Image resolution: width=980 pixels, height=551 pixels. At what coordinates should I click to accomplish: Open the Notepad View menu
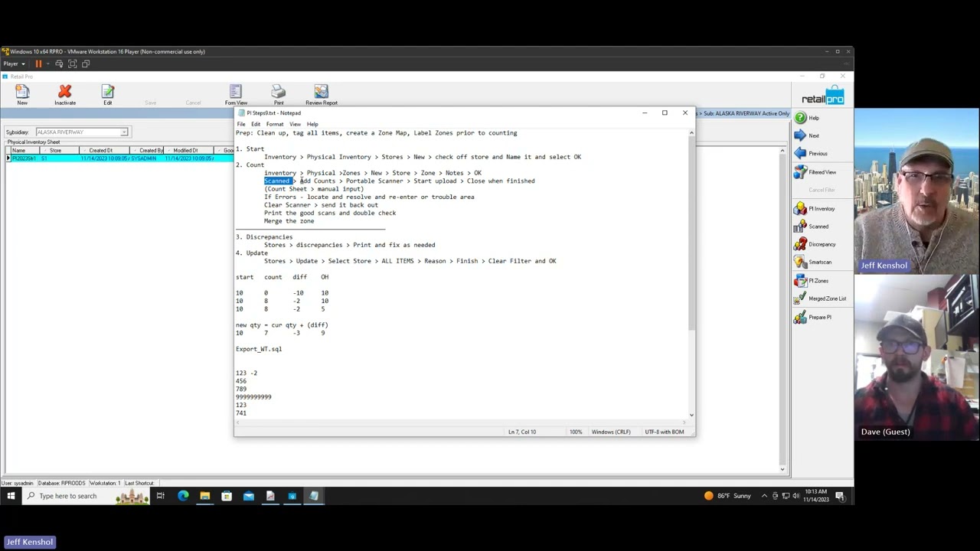coord(295,124)
